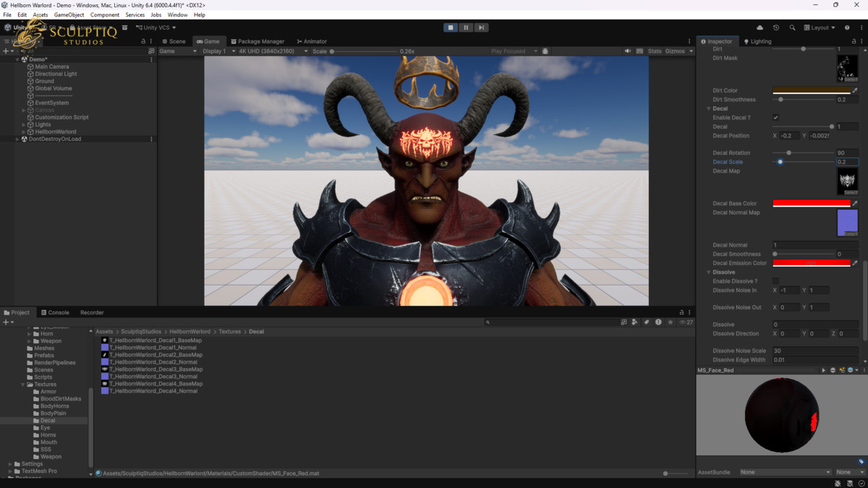Expand the HellbornWarlord hierarchy object
This screenshot has height=488, width=868.
click(x=24, y=132)
